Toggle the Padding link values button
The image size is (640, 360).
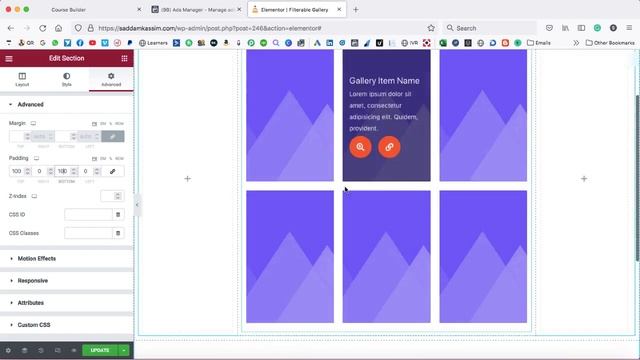click(113, 171)
